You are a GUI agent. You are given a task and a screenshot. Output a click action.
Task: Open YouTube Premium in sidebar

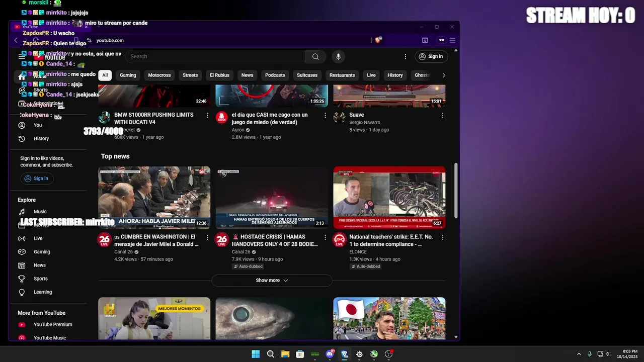(x=48, y=325)
